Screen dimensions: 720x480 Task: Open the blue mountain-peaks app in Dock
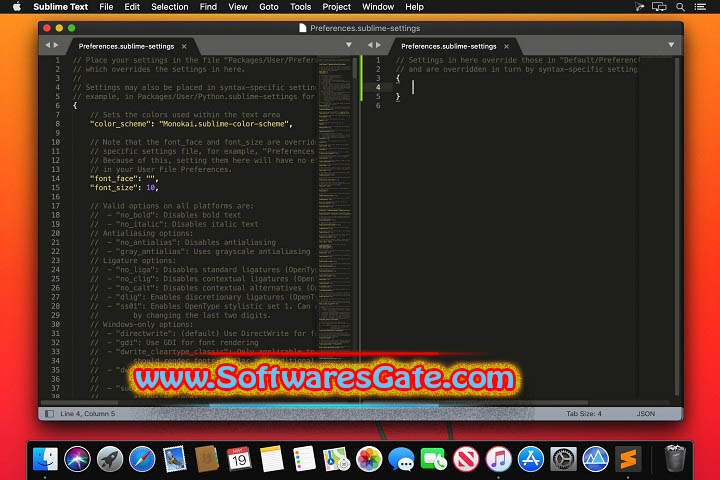click(x=596, y=458)
